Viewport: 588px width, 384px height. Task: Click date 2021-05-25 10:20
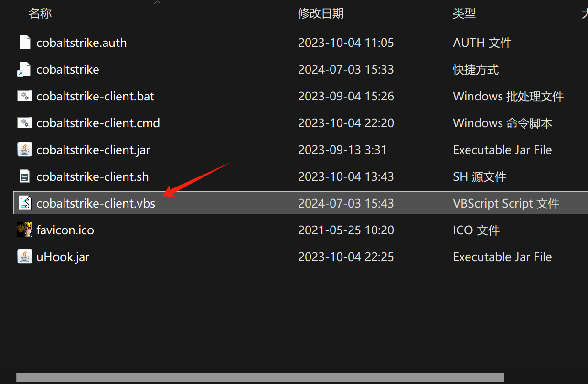click(x=346, y=230)
